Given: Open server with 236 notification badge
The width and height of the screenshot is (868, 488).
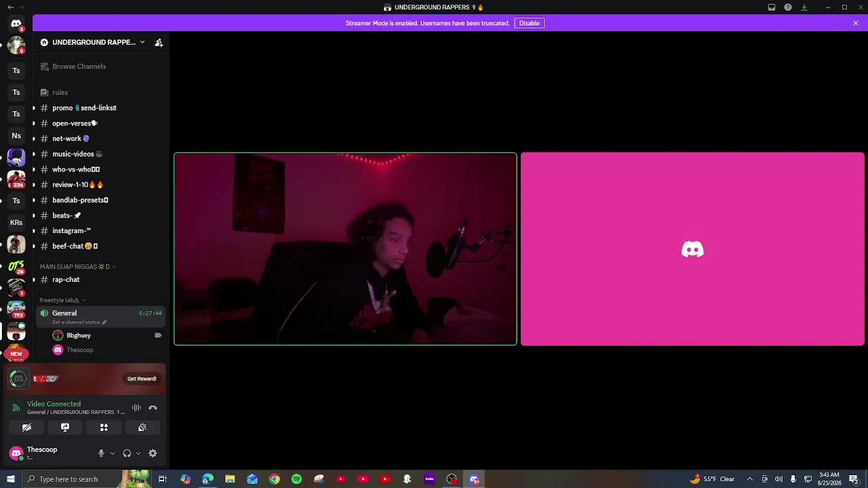Looking at the screenshot, I should 16,179.
